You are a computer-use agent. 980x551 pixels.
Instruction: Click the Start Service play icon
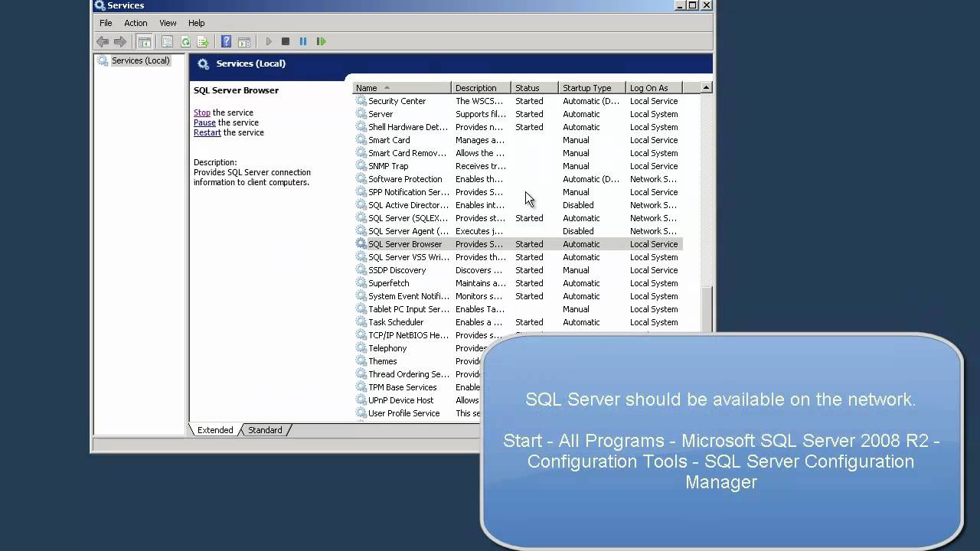click(x=268, y=41)
